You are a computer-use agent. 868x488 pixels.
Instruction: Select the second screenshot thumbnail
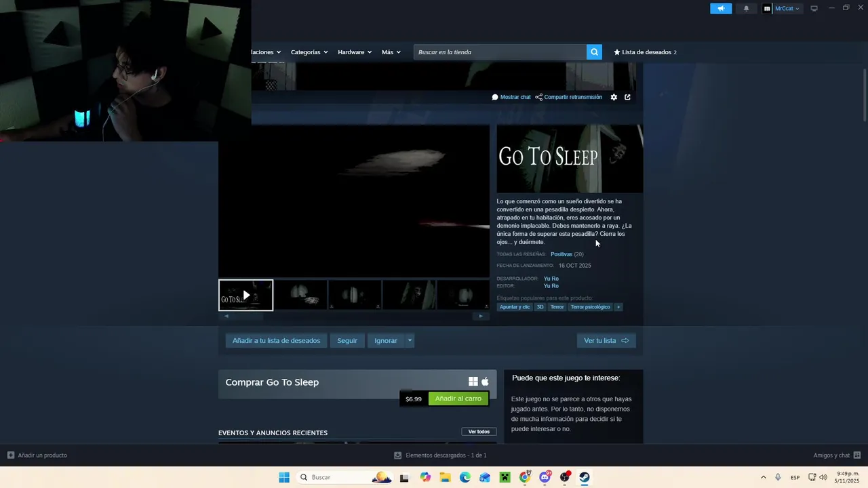coord(300,295)
